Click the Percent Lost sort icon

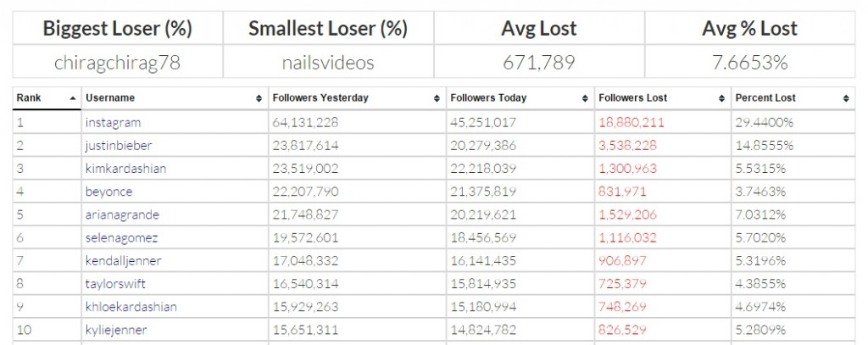point(846,98)
